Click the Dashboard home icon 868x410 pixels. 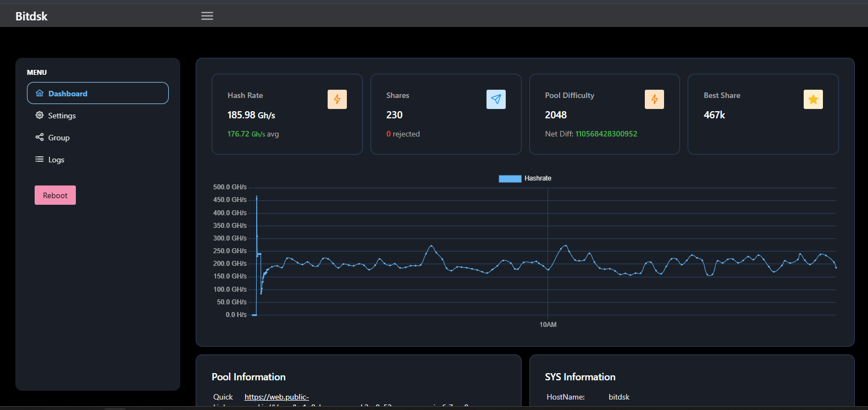pos(40,93)
